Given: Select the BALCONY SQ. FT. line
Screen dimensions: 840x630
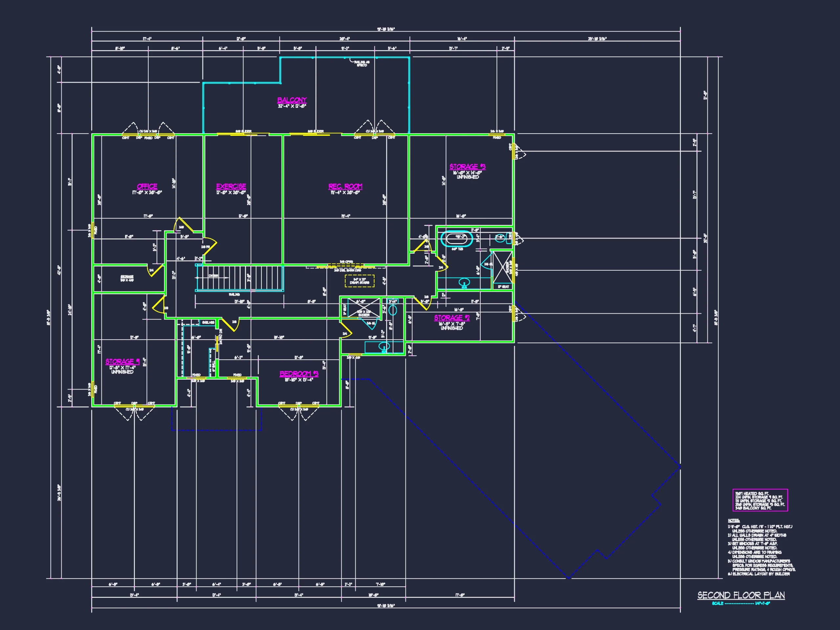Looking at the screenshot, I should pyautogui.click(x=753, y=508).
